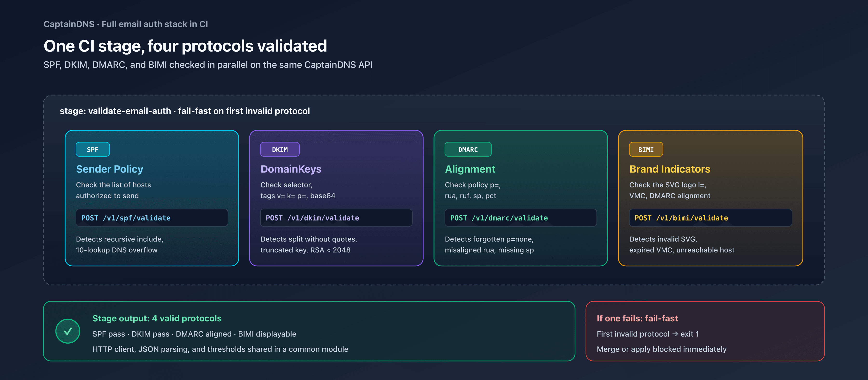Click the DMARC badge label
Image resolution: width=868 pixels, height=380 pixels.
(468, 149)
